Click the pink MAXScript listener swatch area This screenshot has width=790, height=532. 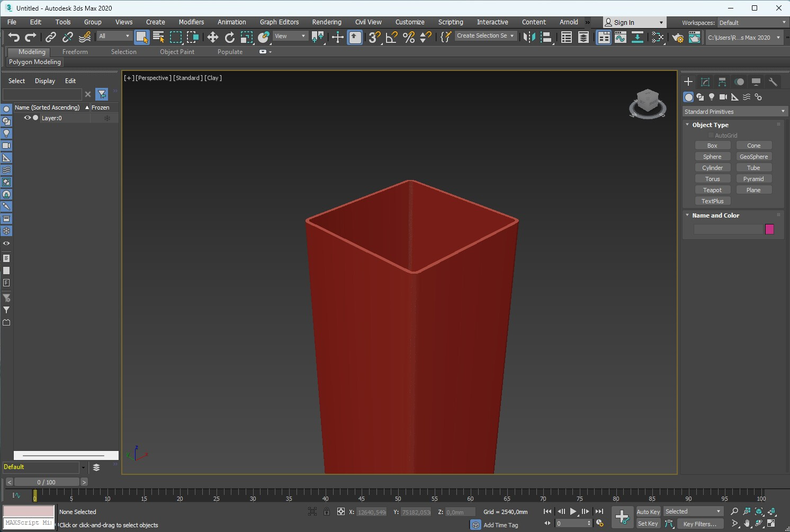click(x=29, y=511)
